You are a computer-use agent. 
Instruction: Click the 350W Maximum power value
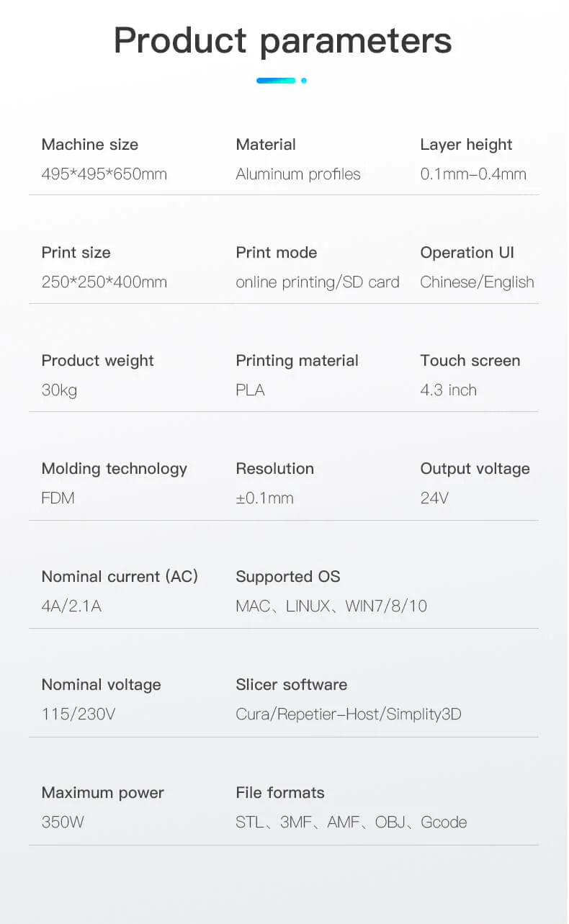(x=63, y=822)
